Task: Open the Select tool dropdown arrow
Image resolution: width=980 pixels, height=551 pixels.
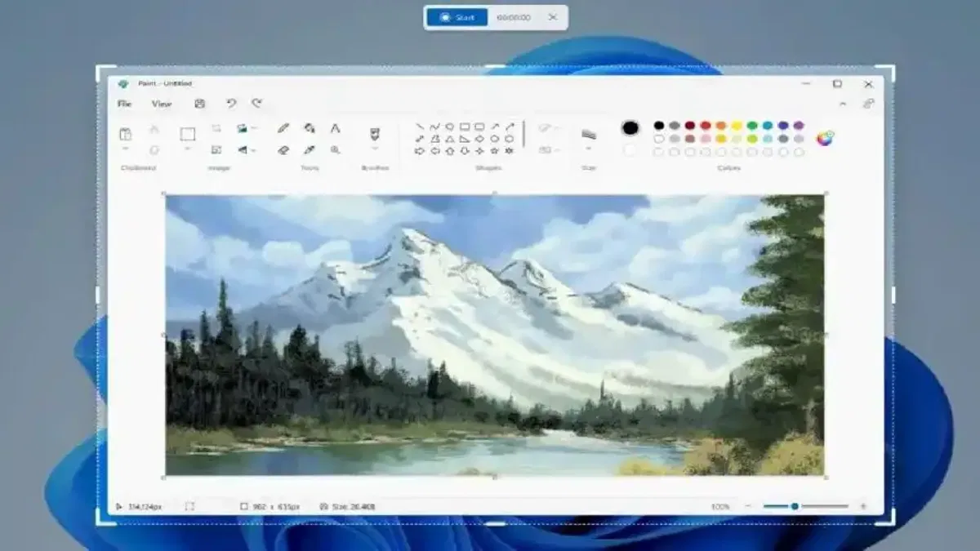Action: (188, 149)
